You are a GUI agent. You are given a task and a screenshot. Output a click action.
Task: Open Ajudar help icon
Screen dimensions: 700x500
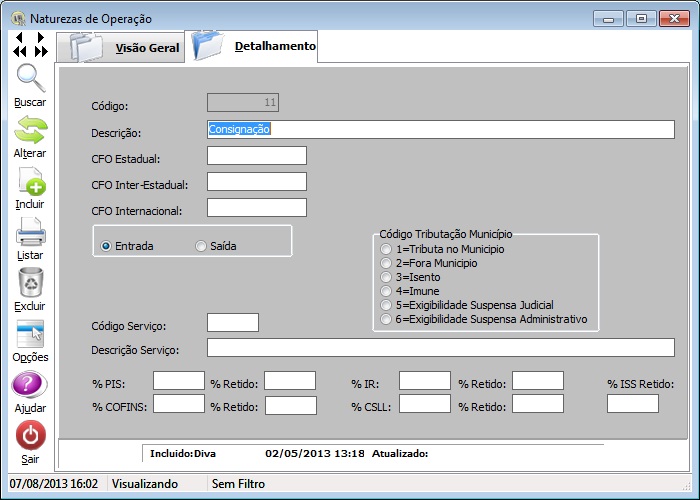(29, 387)
